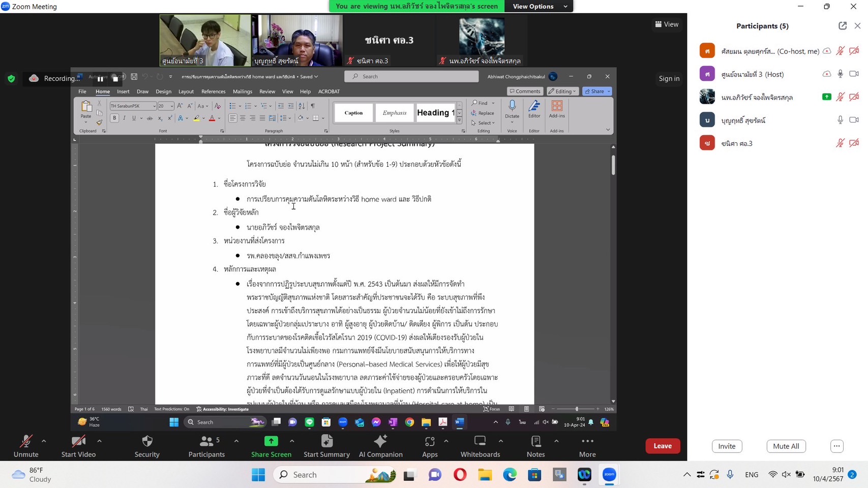Expand the Styles gallery more arrow
Viewport: 868px width, 488px height.
click(459, 121)
